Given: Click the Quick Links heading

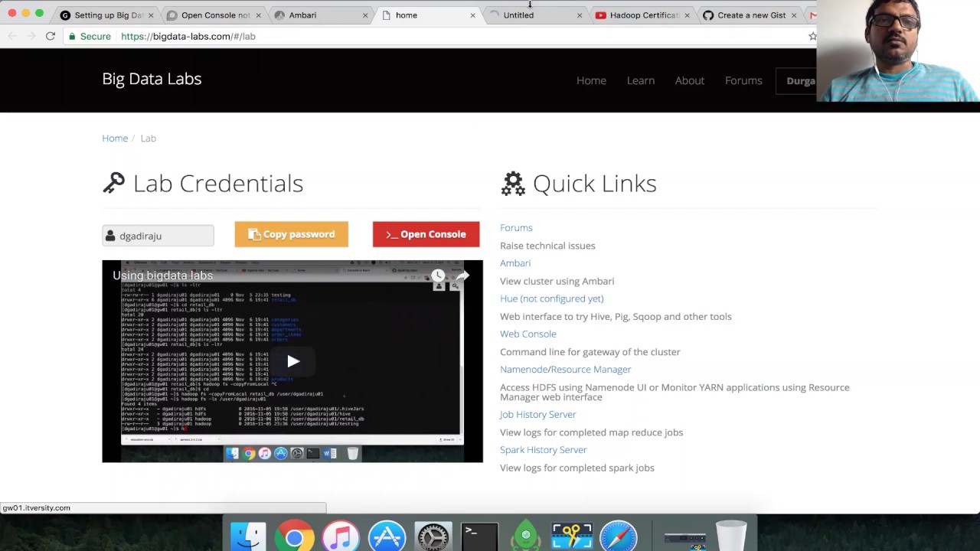Looking at the screenshot, I should point(595,184).
